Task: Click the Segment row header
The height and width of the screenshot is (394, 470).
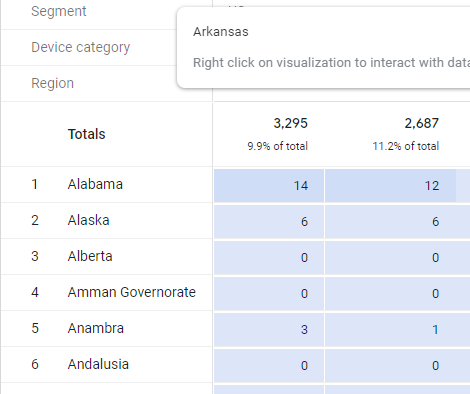Action: pos(59,11)
